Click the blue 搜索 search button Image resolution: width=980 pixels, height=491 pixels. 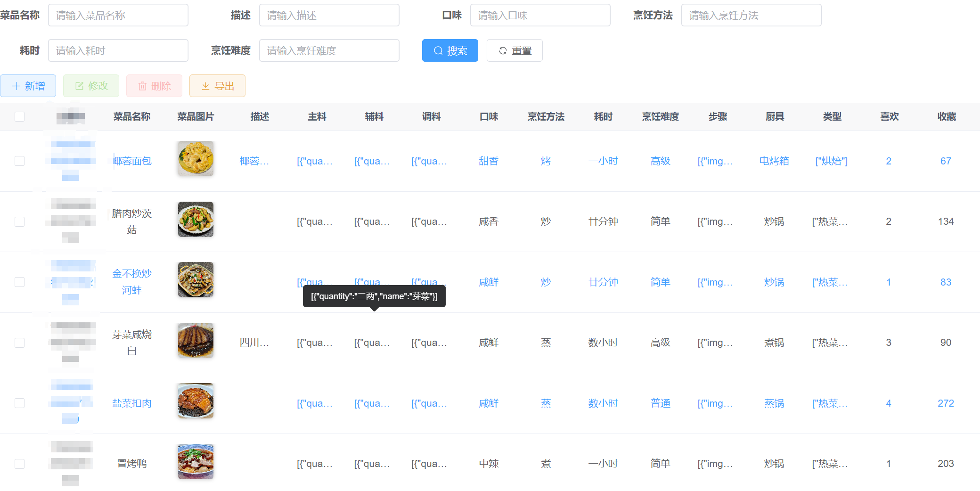(x=450, y=50)
